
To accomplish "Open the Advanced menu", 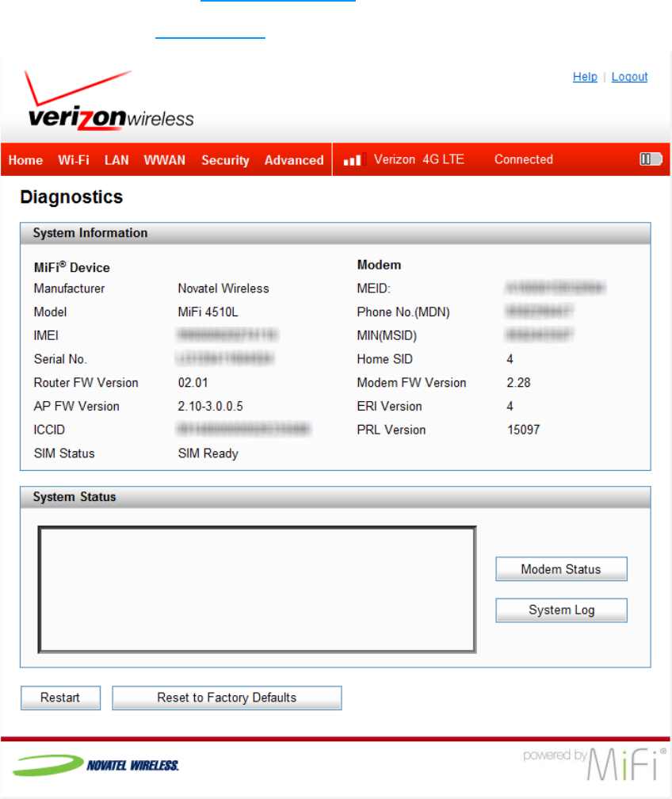I will 294,160.
